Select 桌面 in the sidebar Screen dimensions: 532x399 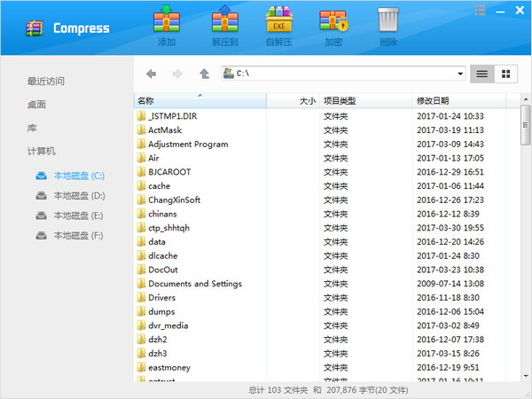[36, 105]
